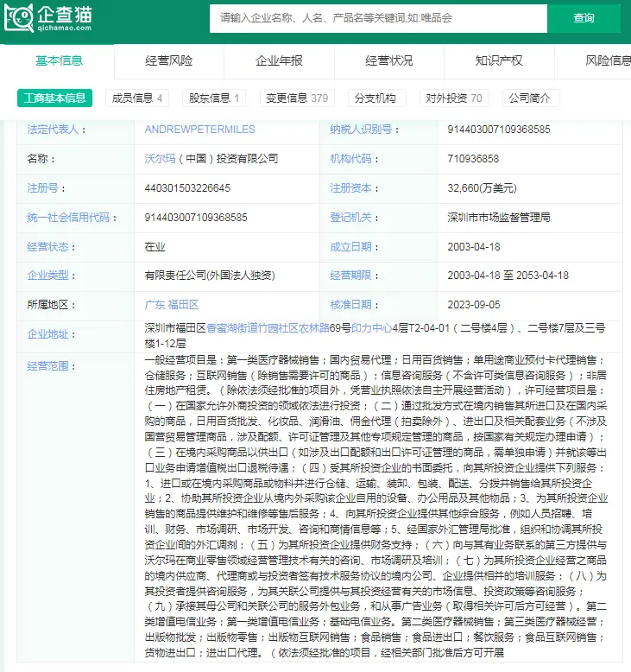Select the status value 在业
The height and width of the screenshot is (672, 631).
tap(155, 247)
